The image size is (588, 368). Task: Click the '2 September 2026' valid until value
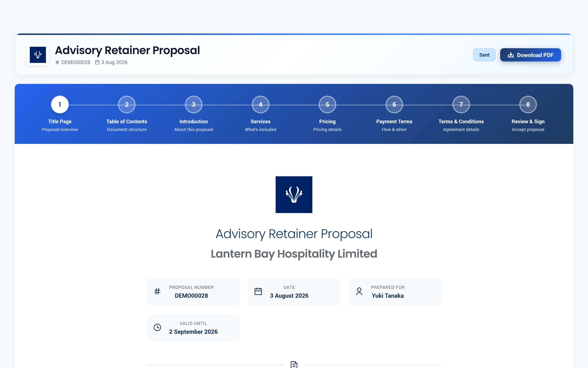click(193, 332)
